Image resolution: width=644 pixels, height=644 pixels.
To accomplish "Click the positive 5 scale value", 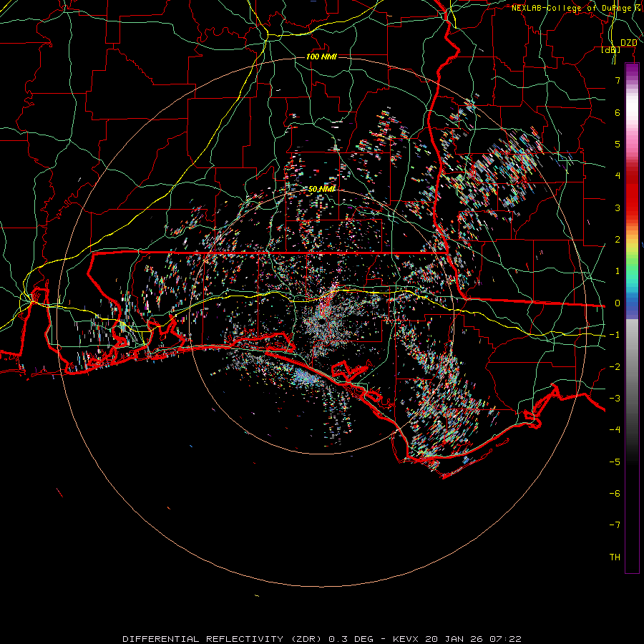I will (x=618, y=144).
